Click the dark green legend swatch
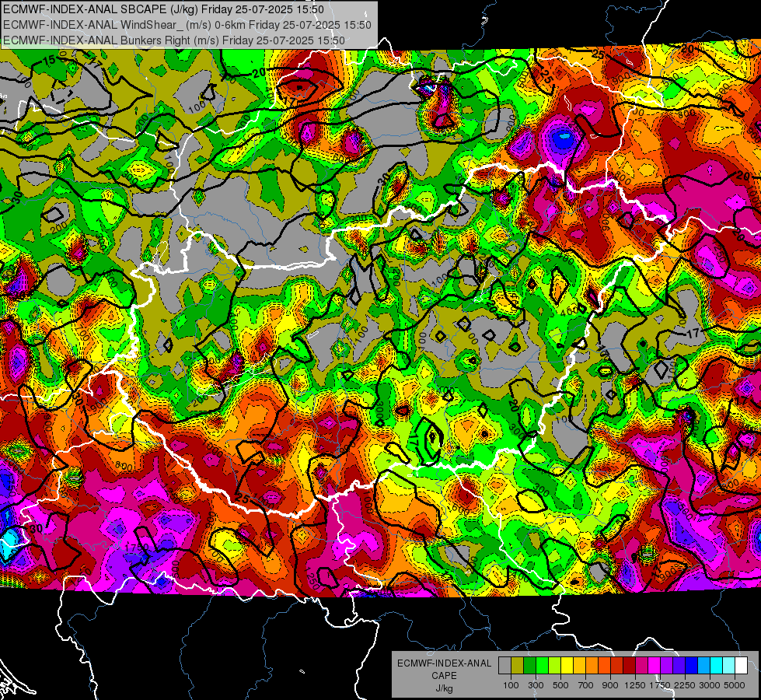This screenshot has height=700, width=761. 529,665
